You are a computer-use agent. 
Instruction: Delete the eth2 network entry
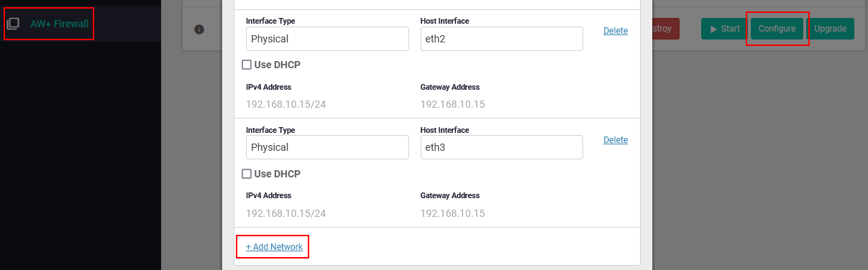click(x=616, y=31)
